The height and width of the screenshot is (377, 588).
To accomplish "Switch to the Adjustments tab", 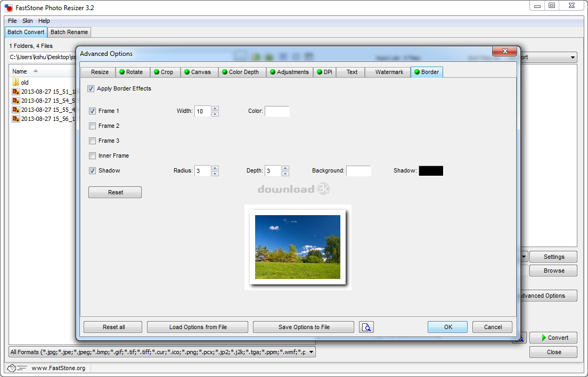I will point(289,72).
